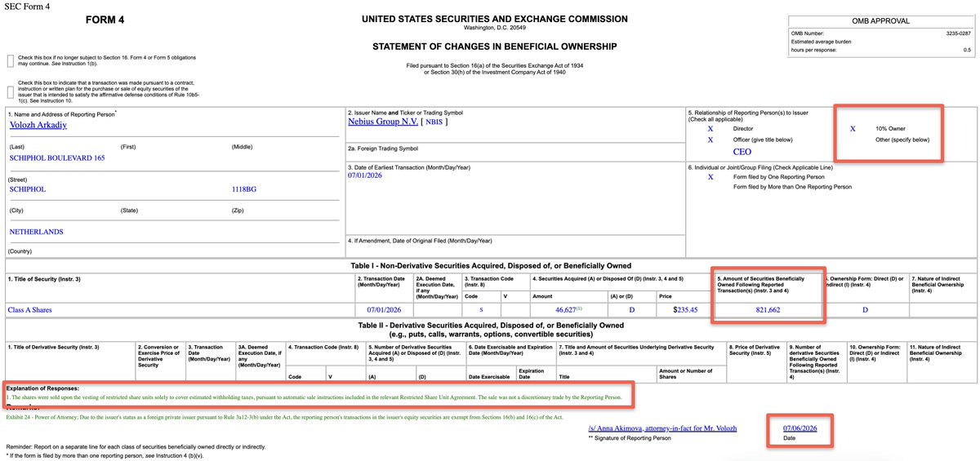Select the 'CEO' officer title text
Image resolution: width=980 pixels, height=461 pixels.
coord(742,152)
